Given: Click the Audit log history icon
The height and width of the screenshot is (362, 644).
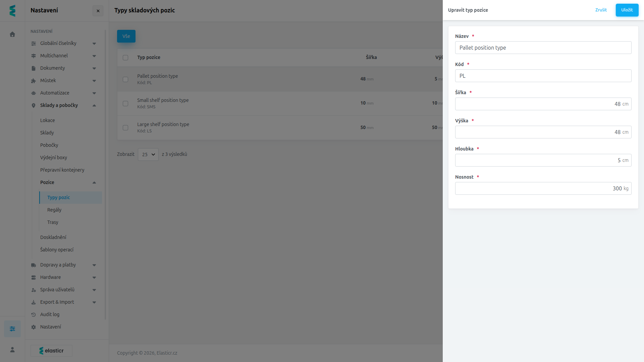Looking at the screenshot, I should [x=34, y=315].
